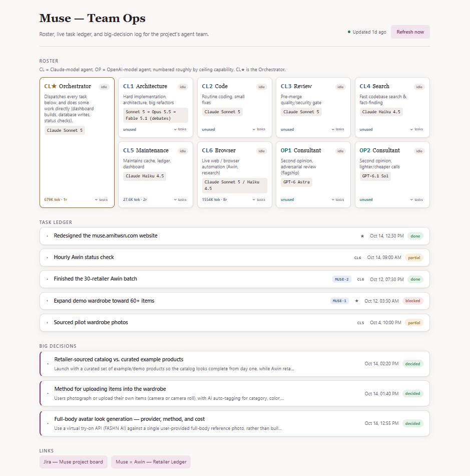
Task: Click 'Muse — Team Ops' page title
Action: coord(92,18)
